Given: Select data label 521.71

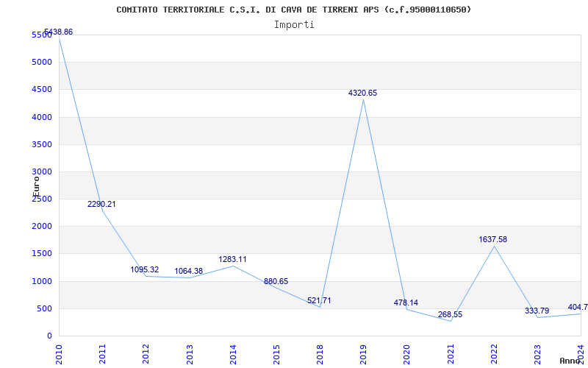Looking at the screenshot, I should click(x=319, y=300).
